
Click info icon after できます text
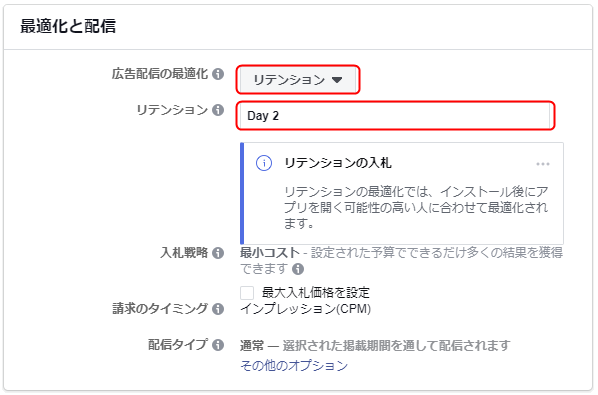pos(298,269)
